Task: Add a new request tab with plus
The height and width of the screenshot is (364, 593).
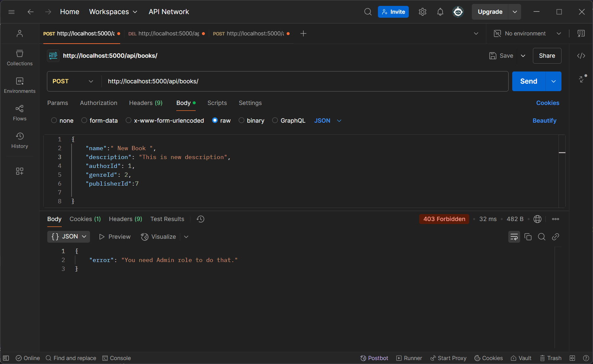Action: pos(303,33)
